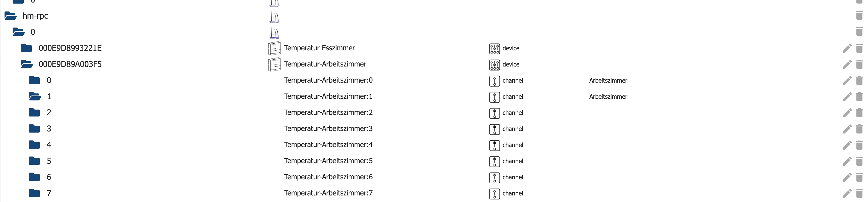Select the Temperatur-Arbeitszimmer:2 row

coord(328,112)
